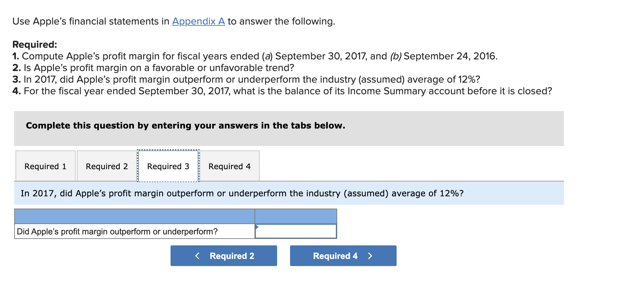
Task: Switch to the Required 4 tab
Action: point(230,166)
